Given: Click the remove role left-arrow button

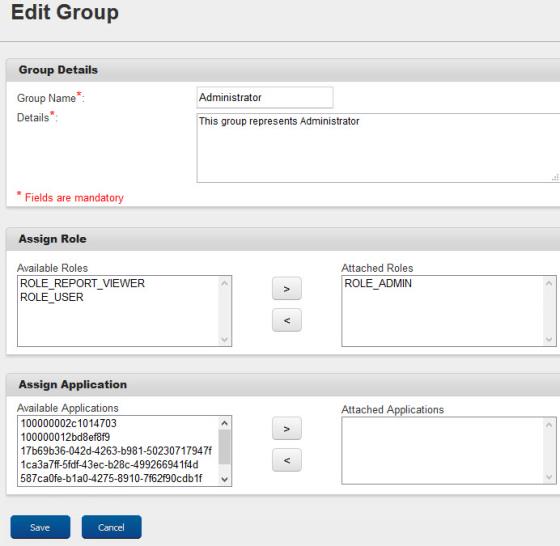Looking at the screenshot, I should point(287,320).
